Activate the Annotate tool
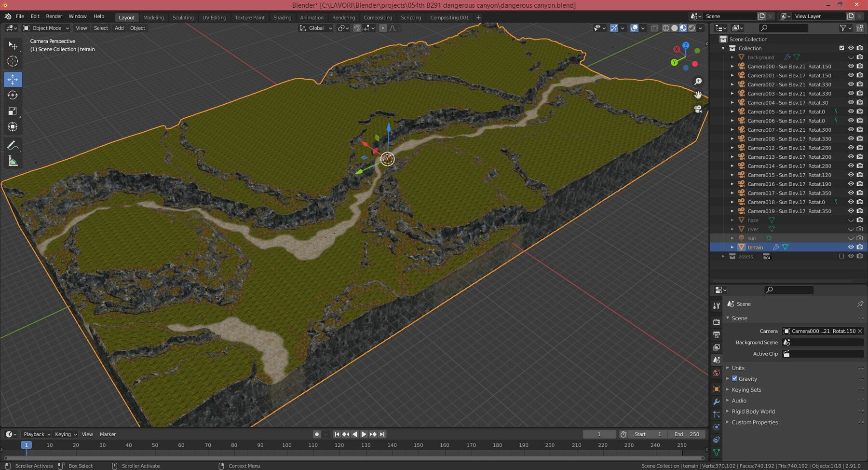Viewport: 868px width, 470px height. 13,145
